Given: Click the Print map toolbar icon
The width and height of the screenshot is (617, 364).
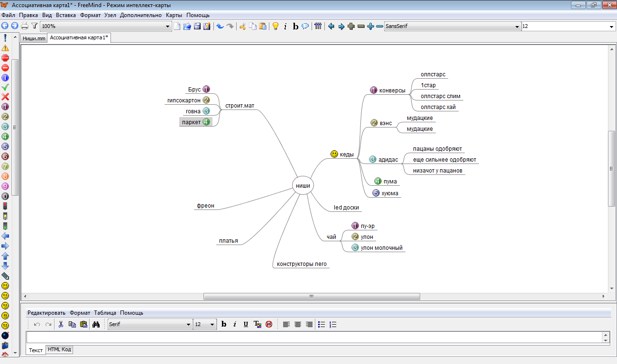Looking at the screenshot, I should (x=25, y=27).
